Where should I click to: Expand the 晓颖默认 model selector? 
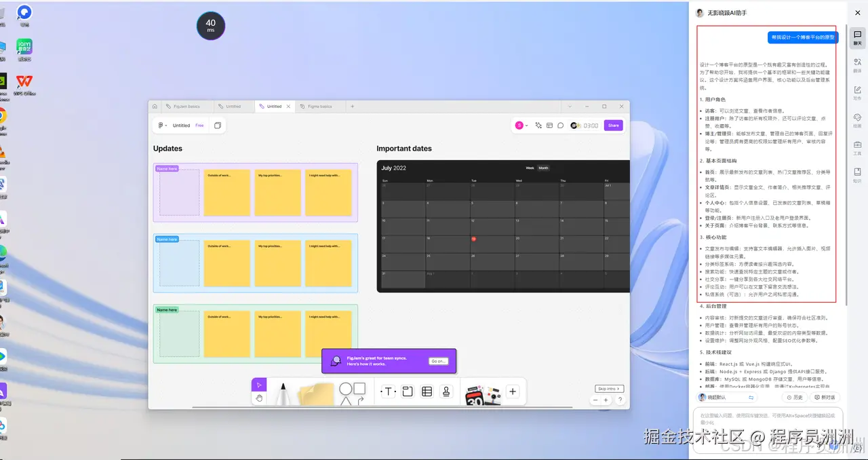[x=726, y=397]
